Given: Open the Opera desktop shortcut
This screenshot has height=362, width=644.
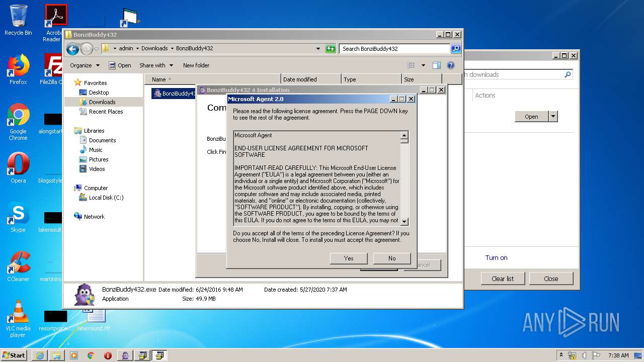Looking at the screenshot, I should pyautogui.click(x=18, y=168).
